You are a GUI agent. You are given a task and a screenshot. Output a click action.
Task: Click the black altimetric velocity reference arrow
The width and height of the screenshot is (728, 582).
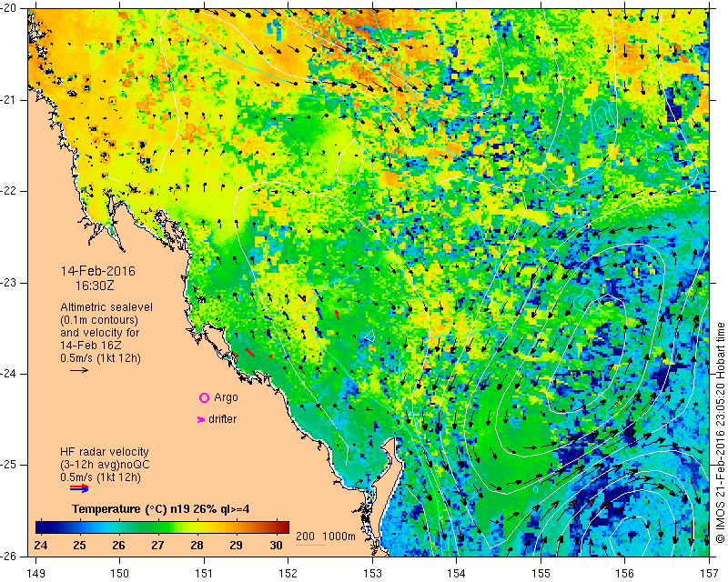click(79, 370)
